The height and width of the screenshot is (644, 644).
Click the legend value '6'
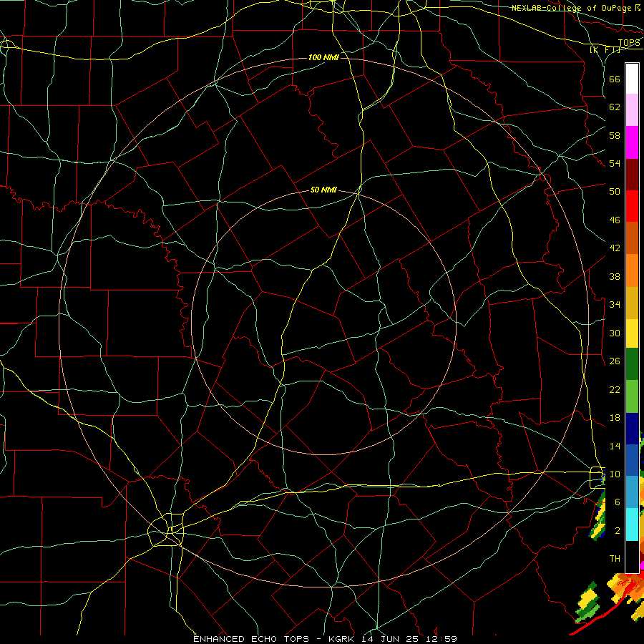tap(617, 502)
